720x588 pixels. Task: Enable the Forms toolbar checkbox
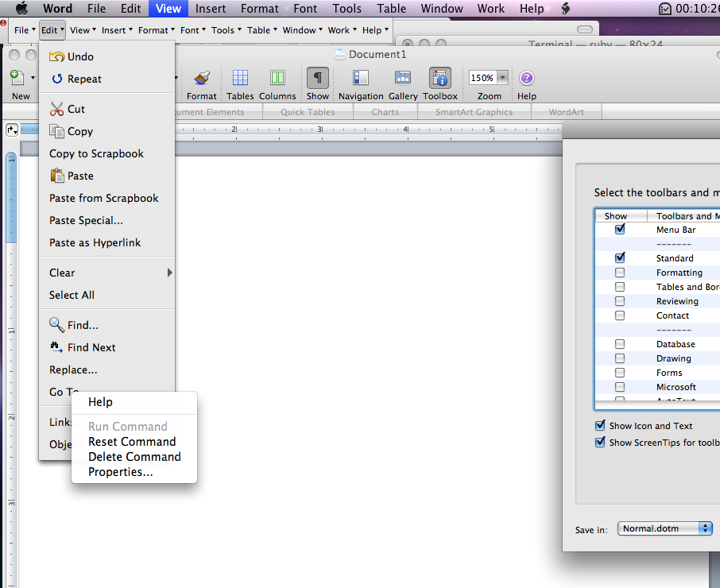click(620, 372)
